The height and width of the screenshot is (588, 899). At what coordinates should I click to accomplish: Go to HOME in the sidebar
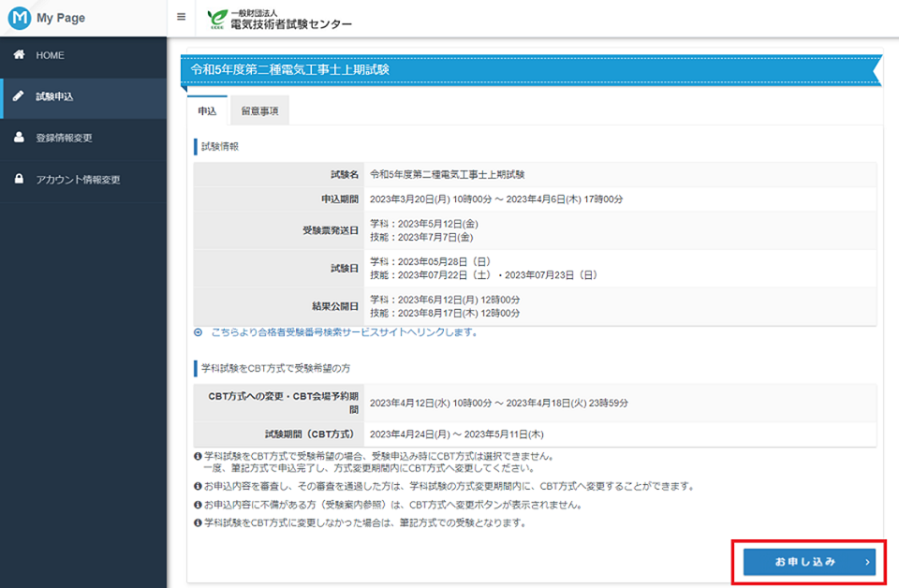(51, 55)
